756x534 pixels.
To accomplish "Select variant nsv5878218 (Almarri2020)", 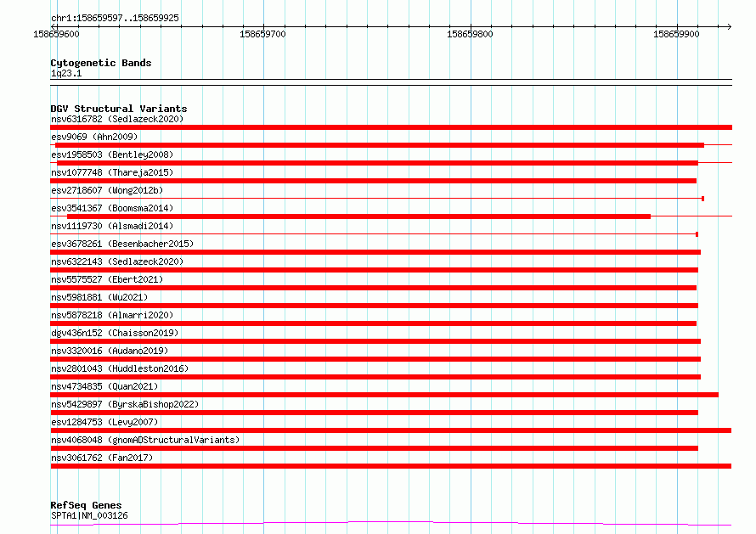I will point(112,315).
